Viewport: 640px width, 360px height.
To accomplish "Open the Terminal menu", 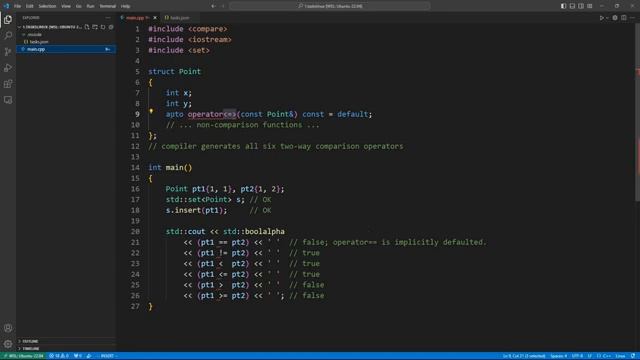I will pos(107,6).
